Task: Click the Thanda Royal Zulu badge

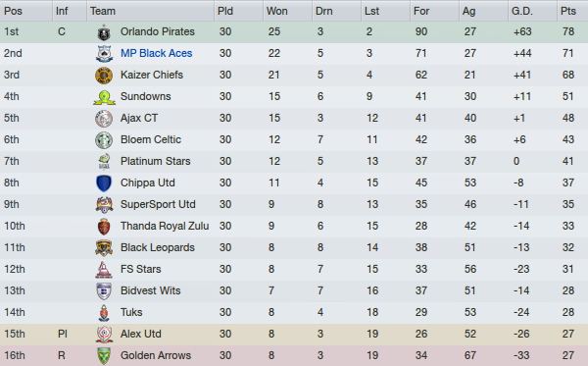Action: click(x=104, y=227)
